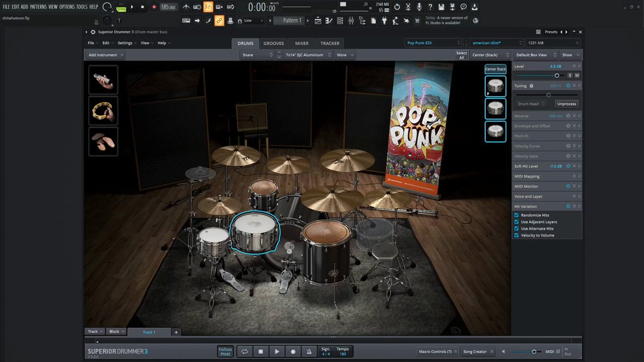Open the Pop Punk EZX library dropdown

point(433,43)
